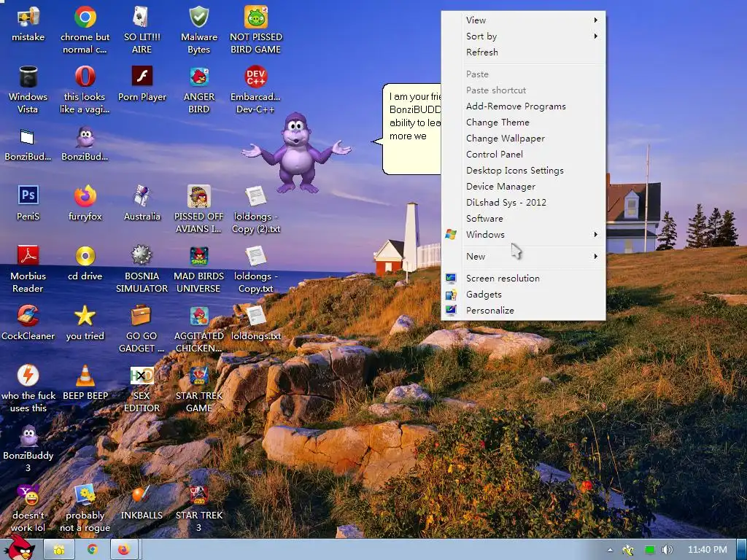Click the 11:40 PM taskbar clock
Screen dimensions: 747x560
708,550
